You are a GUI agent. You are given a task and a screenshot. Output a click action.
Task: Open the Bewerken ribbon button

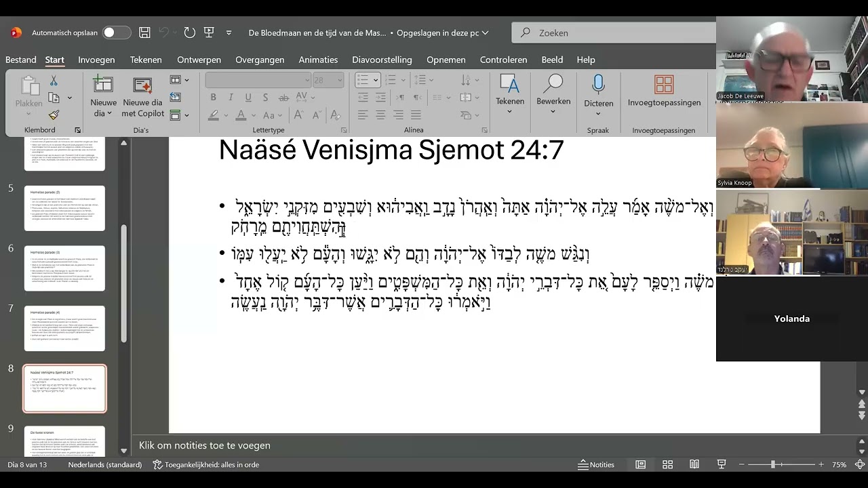click(553, 94)
